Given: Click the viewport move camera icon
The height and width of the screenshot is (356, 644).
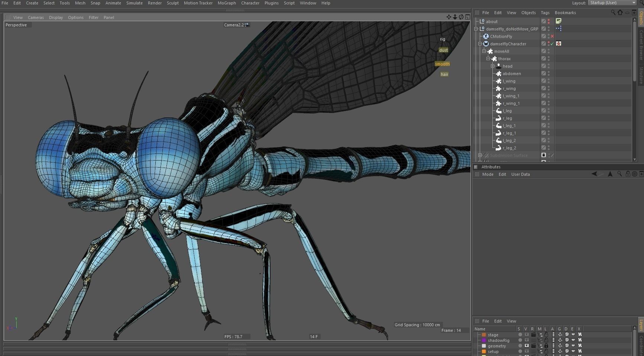Looking at the screenshot, I should [449, 17].
